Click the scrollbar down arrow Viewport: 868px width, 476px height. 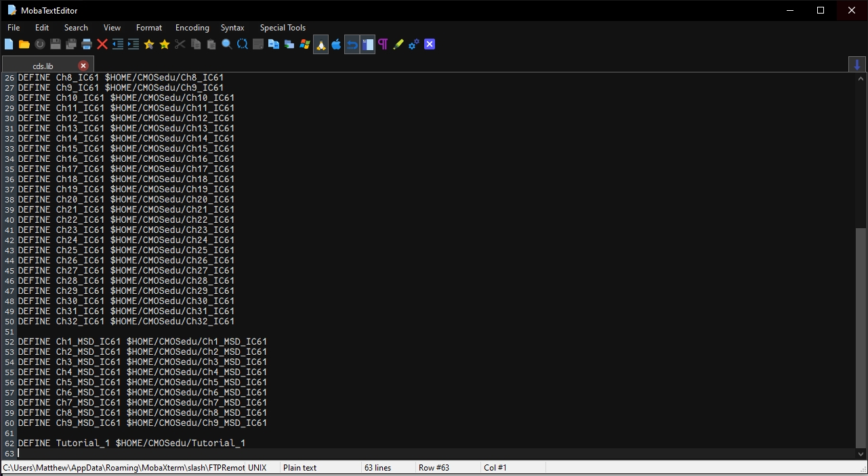[x=861, y=454]
